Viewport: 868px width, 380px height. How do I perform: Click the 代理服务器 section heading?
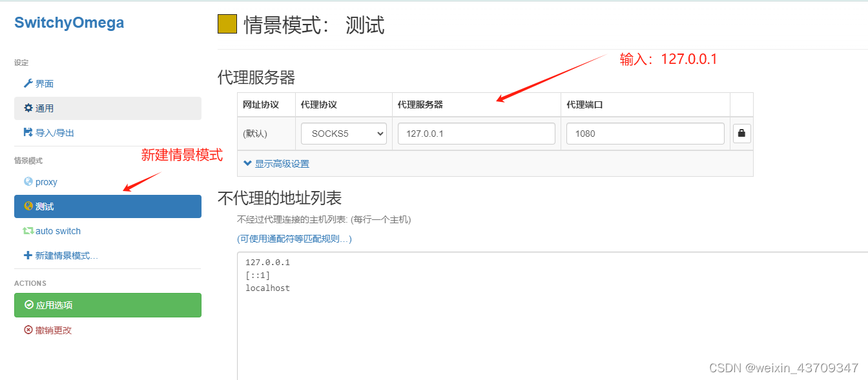coord(256,77)
